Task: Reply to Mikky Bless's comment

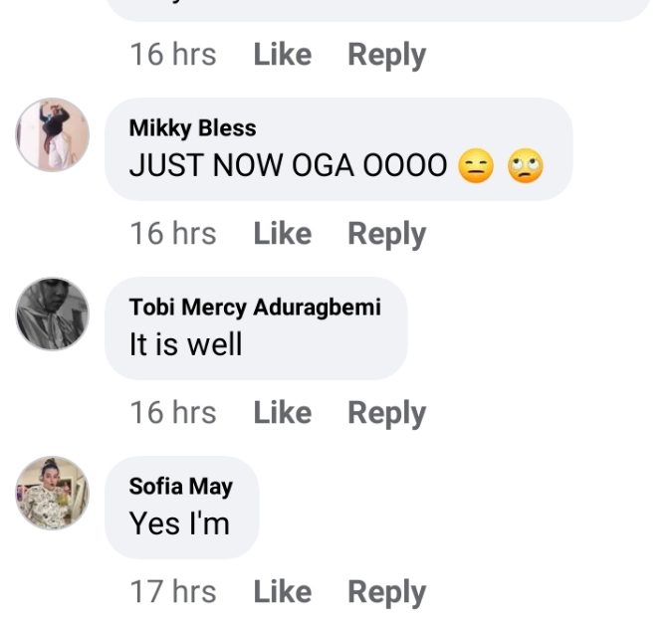Action: click(386, 234)
